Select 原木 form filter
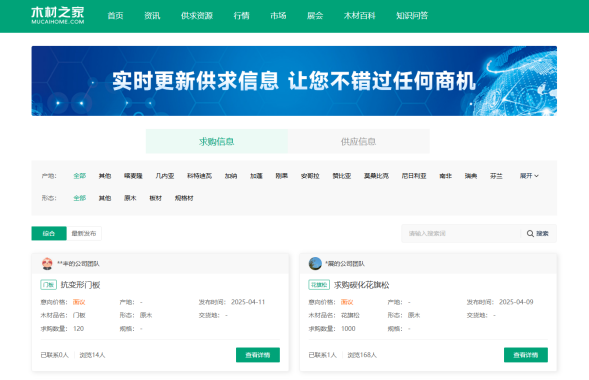Screen dimensions: 589x380 [x=130, y=198]
